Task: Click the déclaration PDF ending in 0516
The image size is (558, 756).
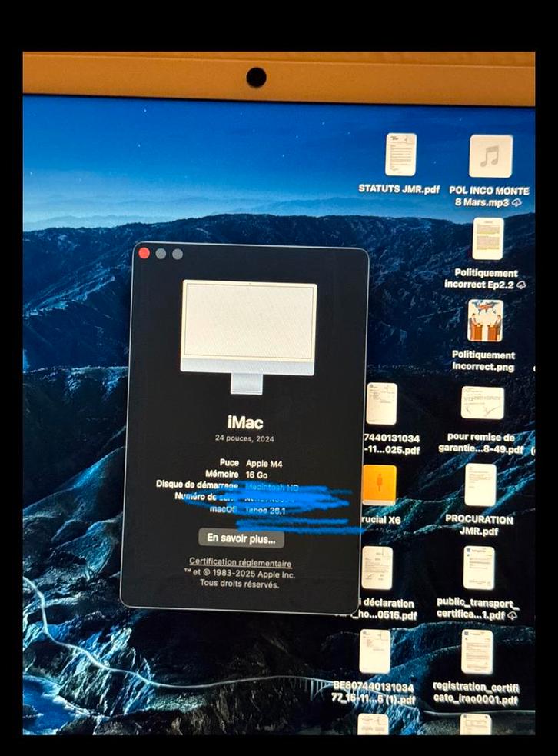Action: point(377,568)
